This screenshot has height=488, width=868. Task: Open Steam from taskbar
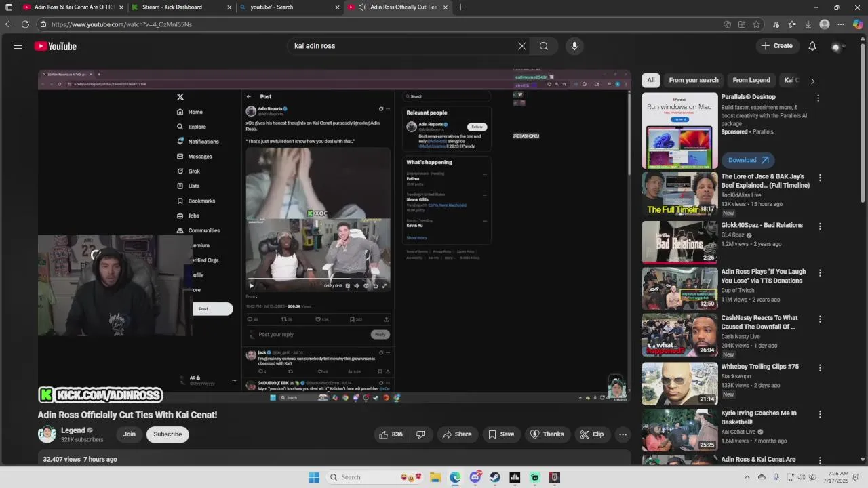point(495,477)
